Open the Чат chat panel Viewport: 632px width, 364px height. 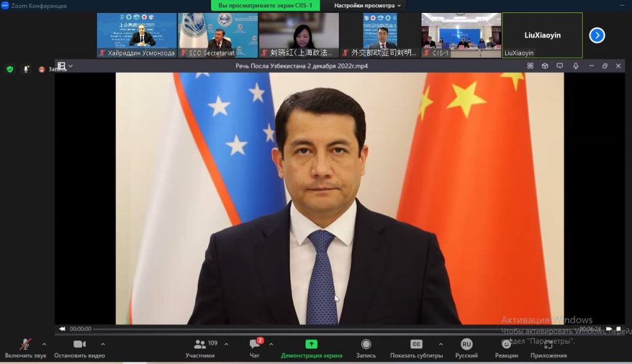[x=255, y=349]
